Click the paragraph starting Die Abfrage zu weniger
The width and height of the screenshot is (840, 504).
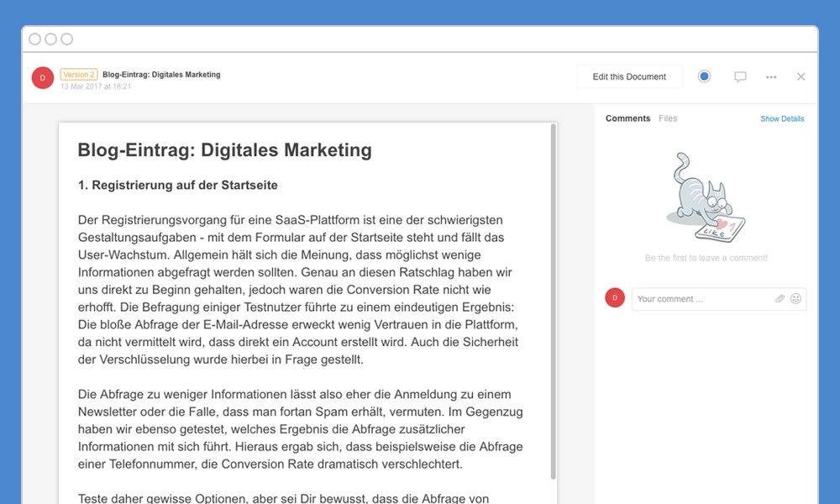pos(301,429)
